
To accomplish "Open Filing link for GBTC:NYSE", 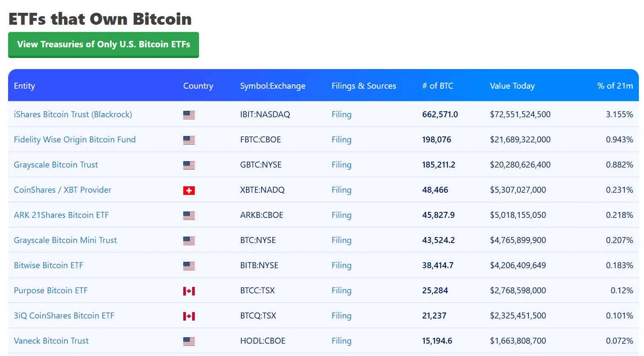I will click(341, 165).
